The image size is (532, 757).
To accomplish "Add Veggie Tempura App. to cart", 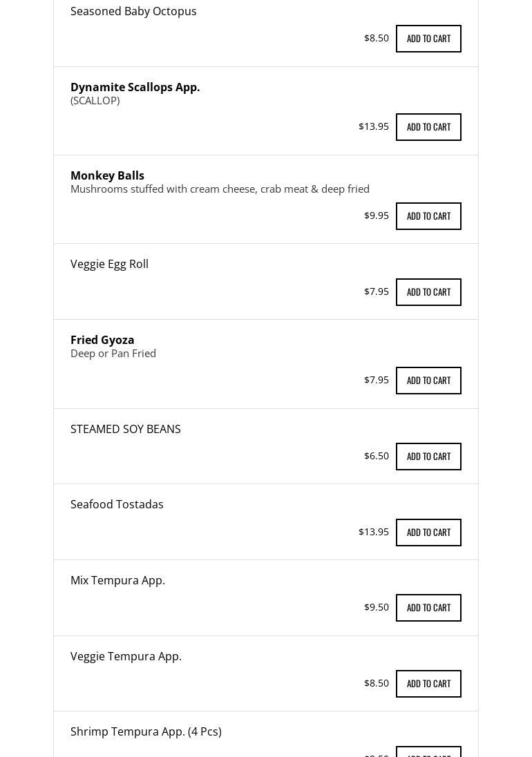I will [428, 684].
